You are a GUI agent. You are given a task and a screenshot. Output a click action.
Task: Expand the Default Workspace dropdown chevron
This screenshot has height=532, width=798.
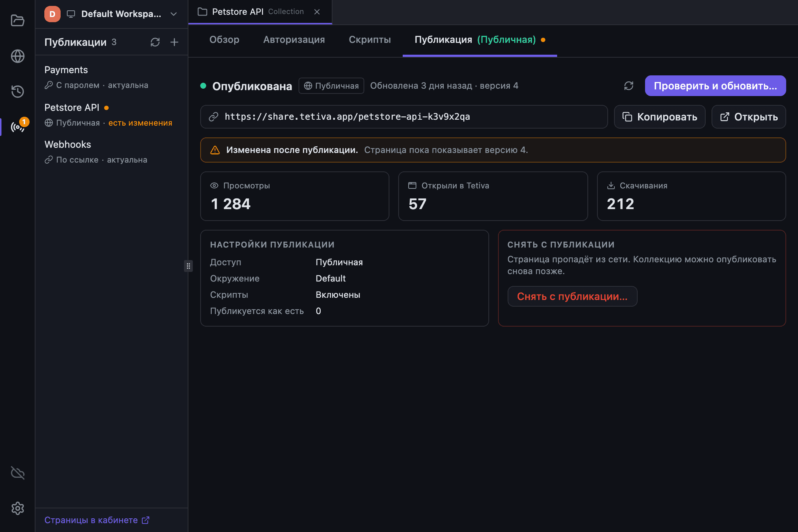click(174, 14)
